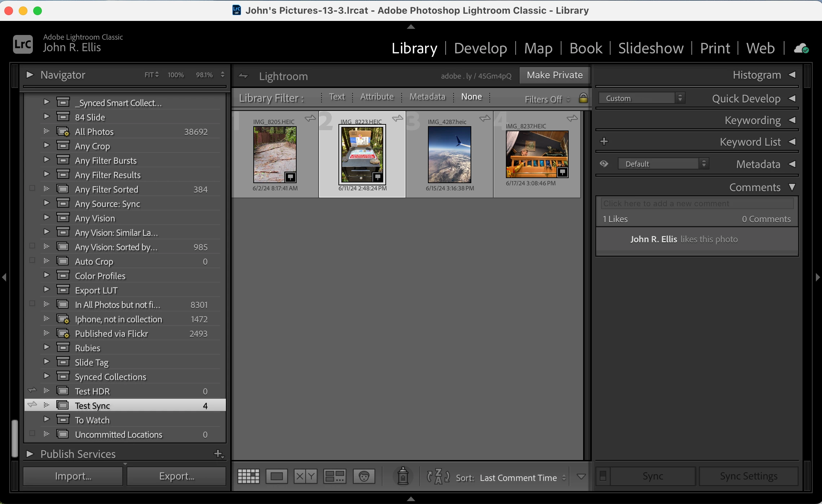822x504 pixels.
Task: Click the Library Filter lock icon
Action: point(583,98)
